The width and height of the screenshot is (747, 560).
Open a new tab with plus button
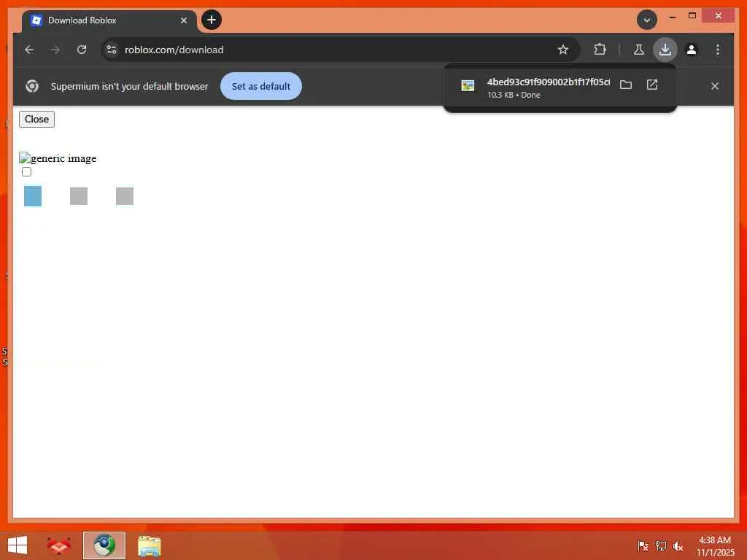tap(212, 20)
